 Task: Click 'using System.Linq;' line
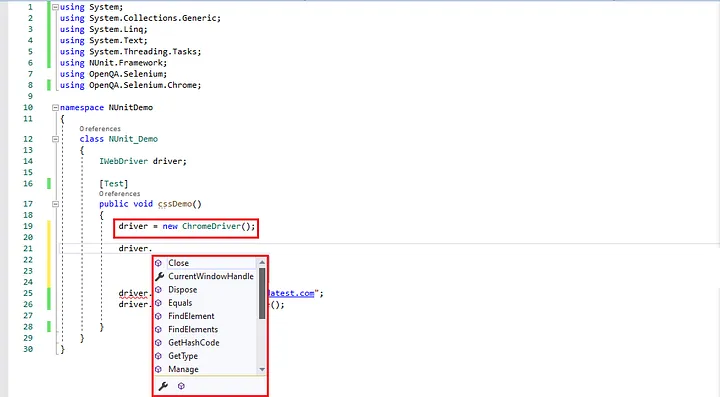click(x=104, y=29)
